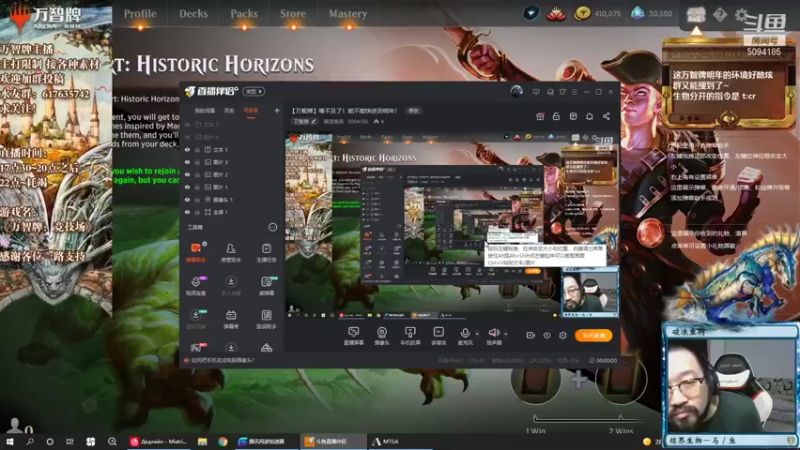Open Windows Start menu
Viewport: 800px width, 450px height.
point(9,441)
